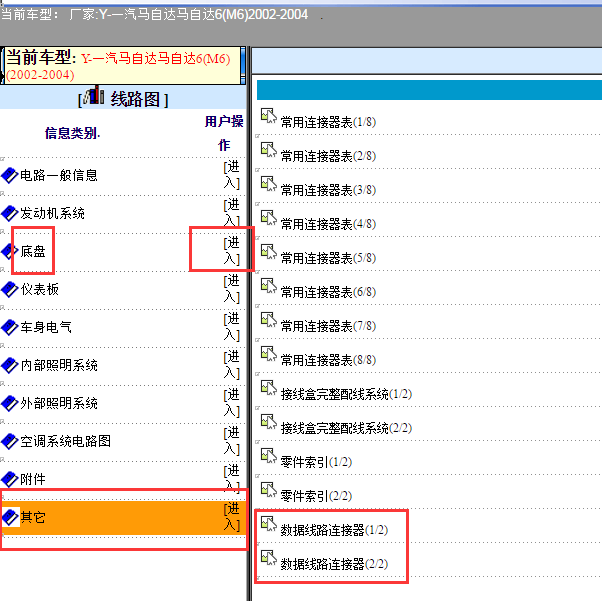Select 电路一般信息 category
Image resolution: width=602 pixels, height=601 pixels.
tap(59, 175)
